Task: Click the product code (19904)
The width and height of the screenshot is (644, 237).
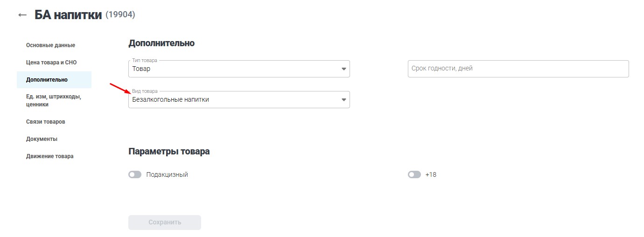Action: pyautogui.click(x=120, y=15)
